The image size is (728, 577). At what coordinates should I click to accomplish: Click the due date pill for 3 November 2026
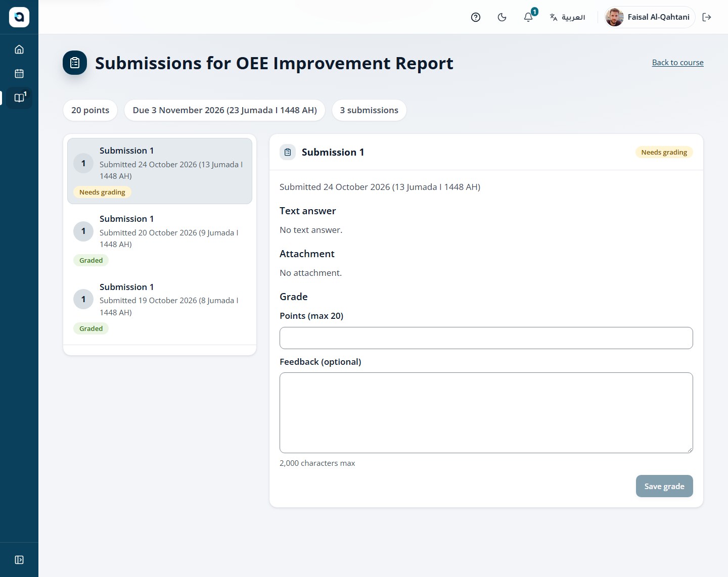pyautogui.click(x=225, y=110)
